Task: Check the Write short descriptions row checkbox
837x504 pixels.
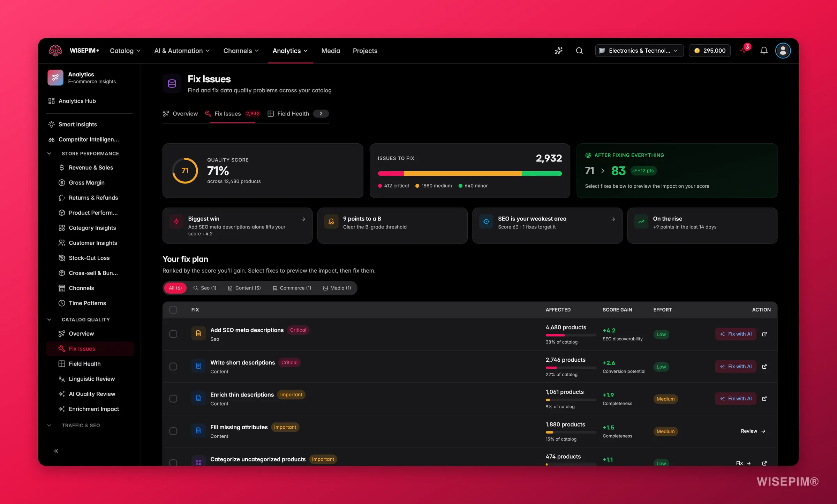Action: point(173,367)
